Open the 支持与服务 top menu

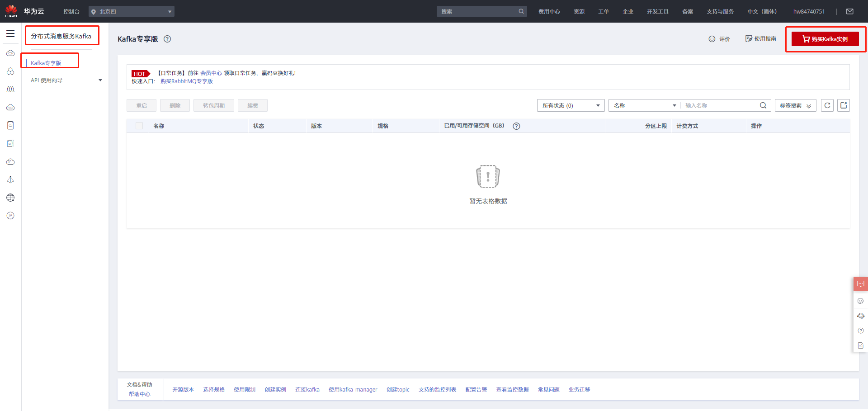[720, 11]
